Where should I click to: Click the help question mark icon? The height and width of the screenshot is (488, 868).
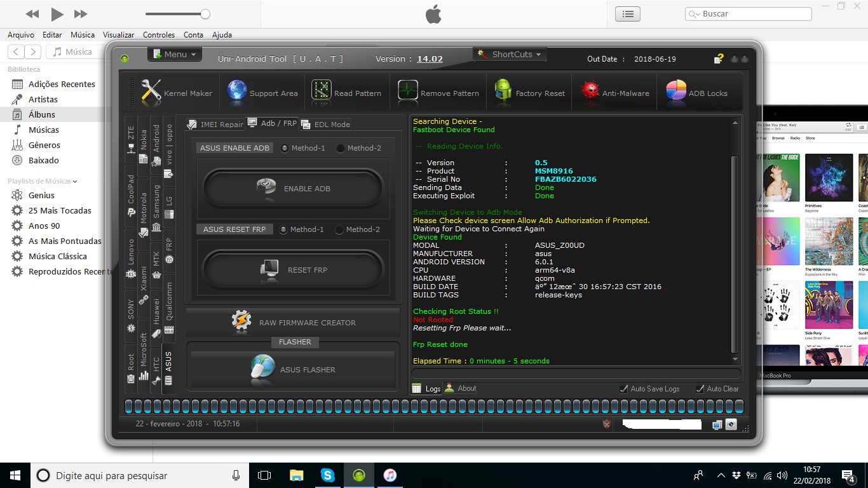[719, 59]
